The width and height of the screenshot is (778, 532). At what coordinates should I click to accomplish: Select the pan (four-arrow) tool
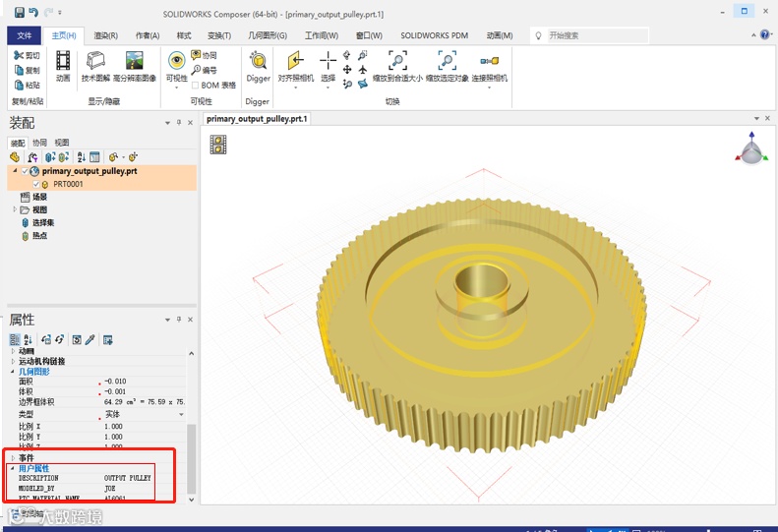[x=347, y=70]
